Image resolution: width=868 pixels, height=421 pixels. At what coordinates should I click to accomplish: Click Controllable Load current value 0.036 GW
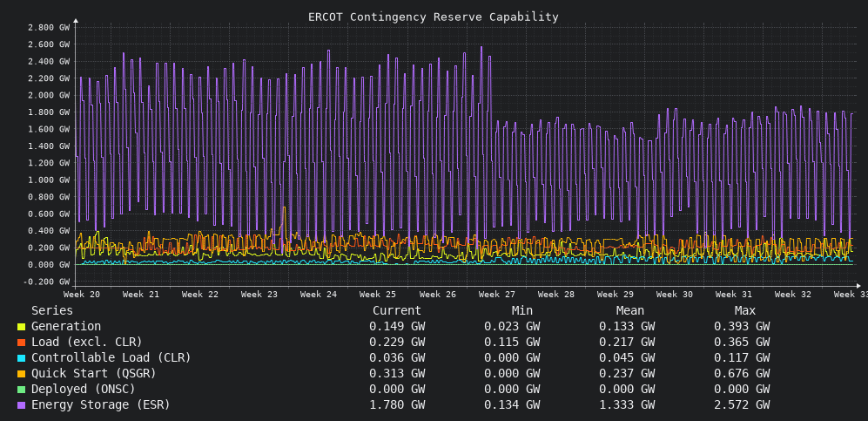pyautogui.click(x=397, y=357)
